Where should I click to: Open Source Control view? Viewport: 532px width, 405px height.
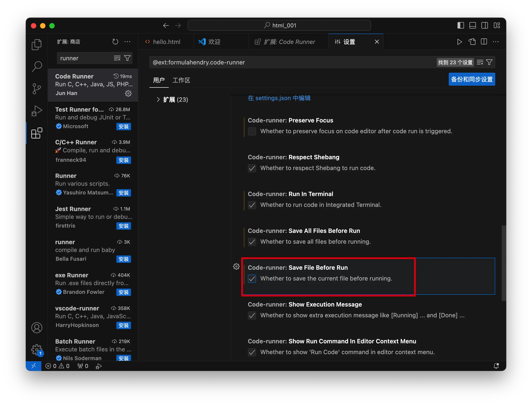37,89
